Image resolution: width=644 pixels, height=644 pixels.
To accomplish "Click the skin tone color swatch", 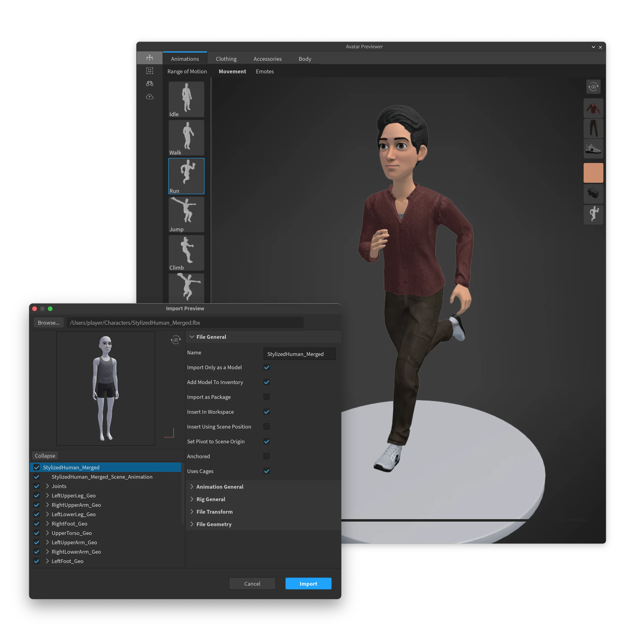I will (593, 173).
